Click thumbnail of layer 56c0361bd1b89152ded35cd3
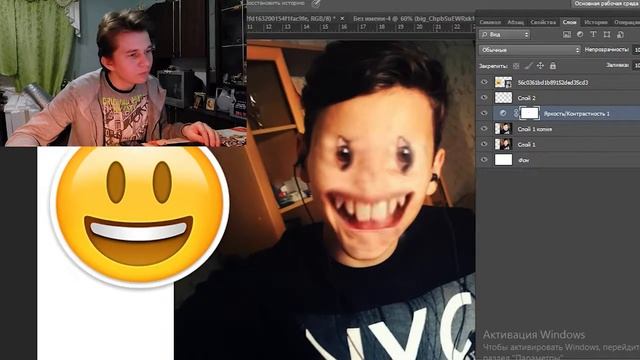 tap(503, 82)
